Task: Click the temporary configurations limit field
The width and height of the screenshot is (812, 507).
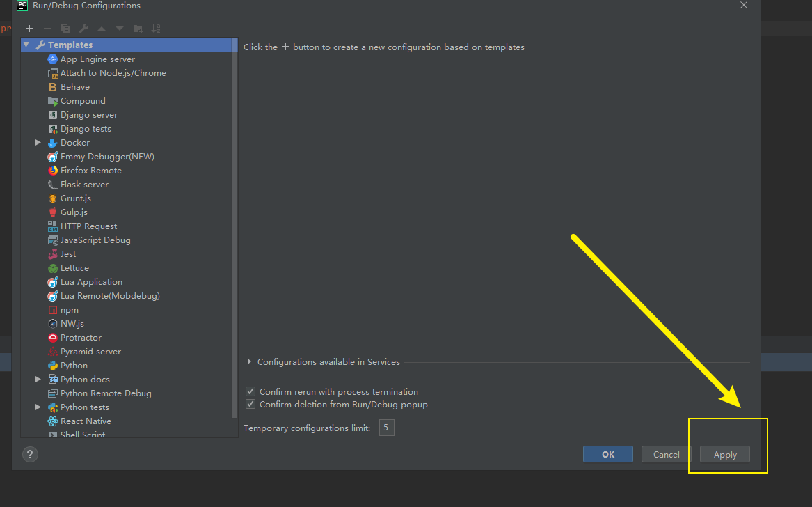Action: coord(386,428)
